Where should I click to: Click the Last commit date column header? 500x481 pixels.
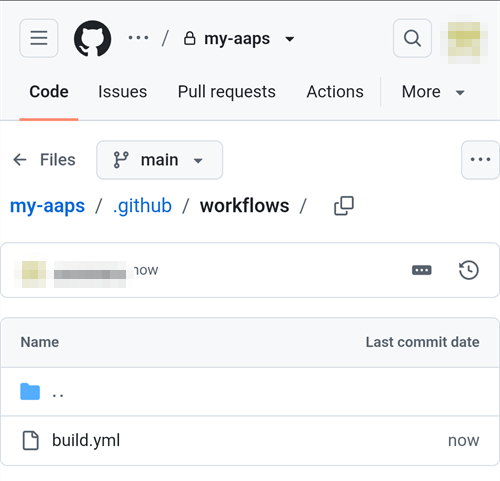tap(422, 342)
